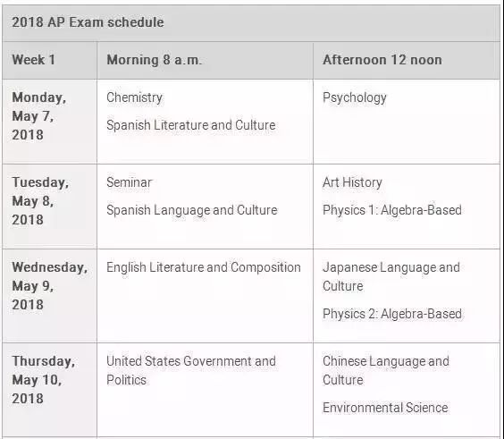
Task: Select the Tuesday, May 8, 2018 cell
Action: tap(49, 207)
